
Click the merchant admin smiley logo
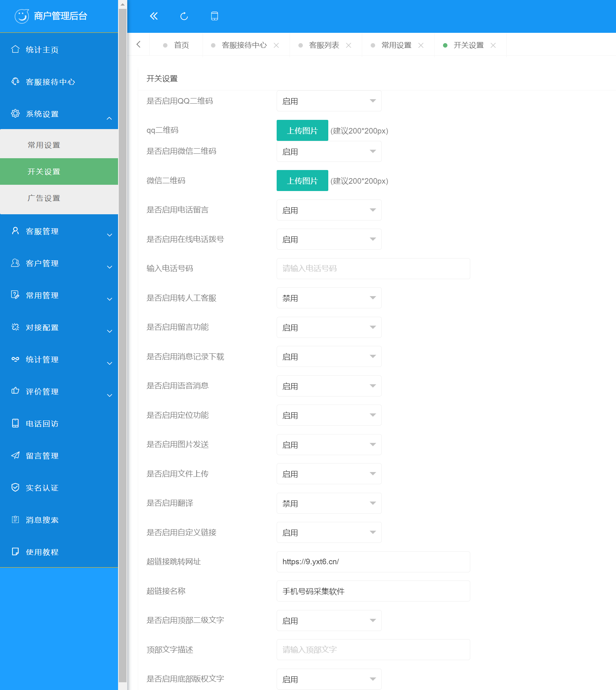pos(22,16)
